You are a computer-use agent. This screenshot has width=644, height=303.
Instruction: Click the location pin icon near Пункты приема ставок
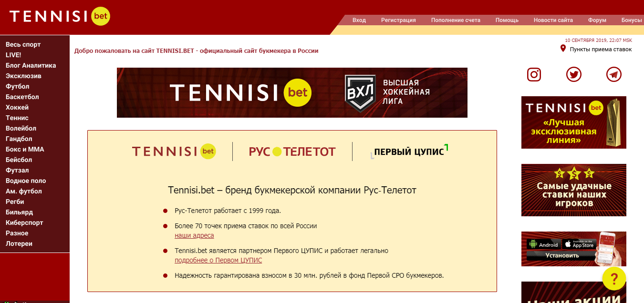(563, 49)
